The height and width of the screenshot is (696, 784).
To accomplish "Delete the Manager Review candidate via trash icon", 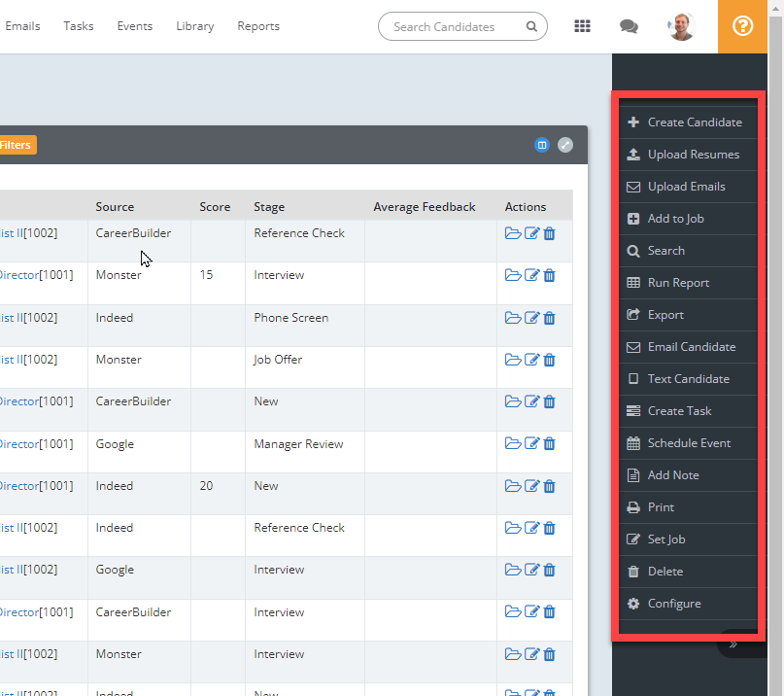I will click(x=549, y=443).
